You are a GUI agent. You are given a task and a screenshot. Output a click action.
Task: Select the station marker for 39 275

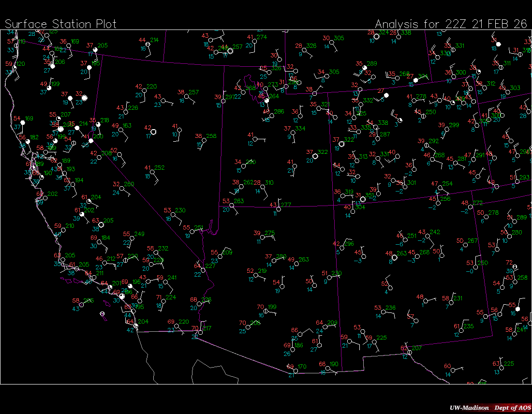tap(263, 237)
